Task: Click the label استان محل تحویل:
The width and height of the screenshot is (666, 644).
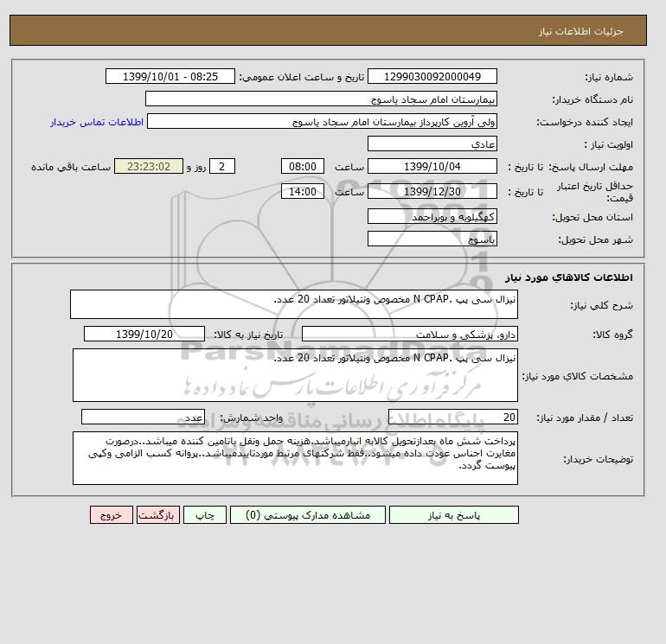Action: [x=592, y=217]
